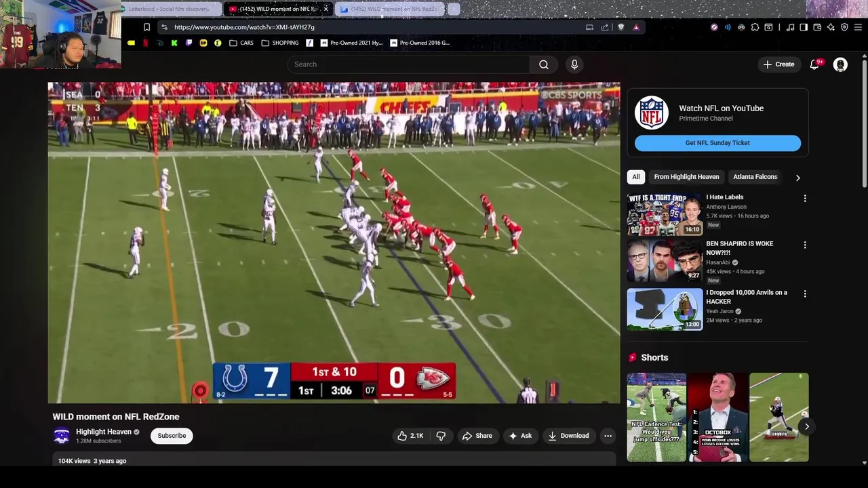The width and height of the screenshot is (868, 488).
Task: Click the Share button below video
Action: [x=477, y=436]
